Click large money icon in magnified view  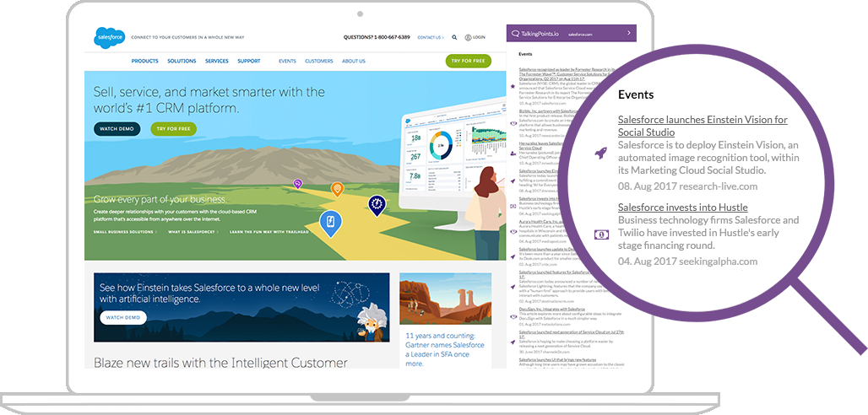click(600, 234)
